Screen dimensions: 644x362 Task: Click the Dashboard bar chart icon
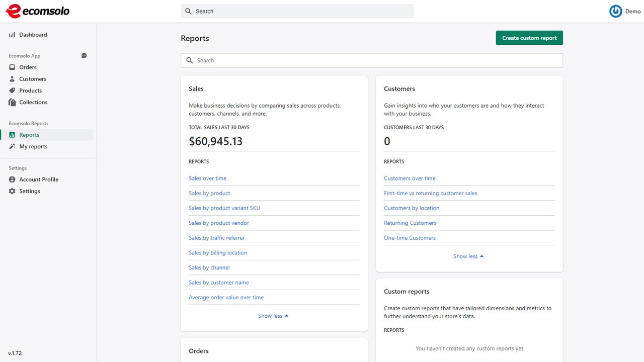tap(12, 35)
